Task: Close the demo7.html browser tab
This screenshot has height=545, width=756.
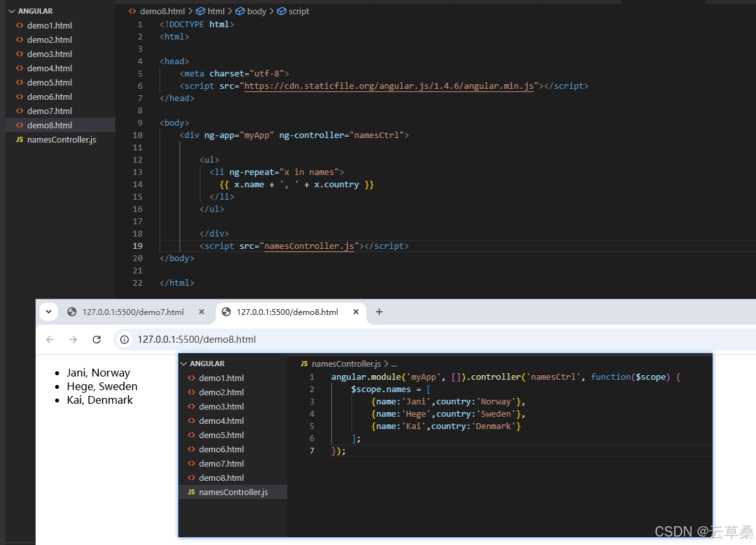Action: tap(202, 312)
